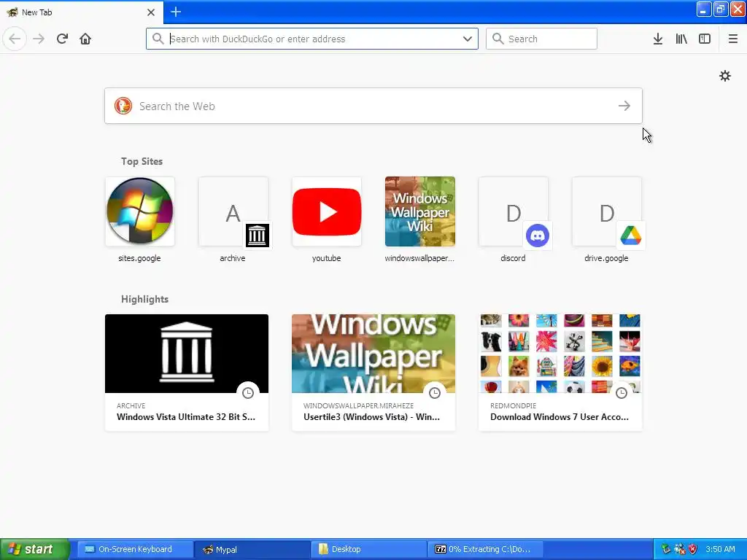This screenshot has height=560, width=747.
Task: Switch to On-Screen Keyboard in taskbar
Action: (x=135, y=549)
